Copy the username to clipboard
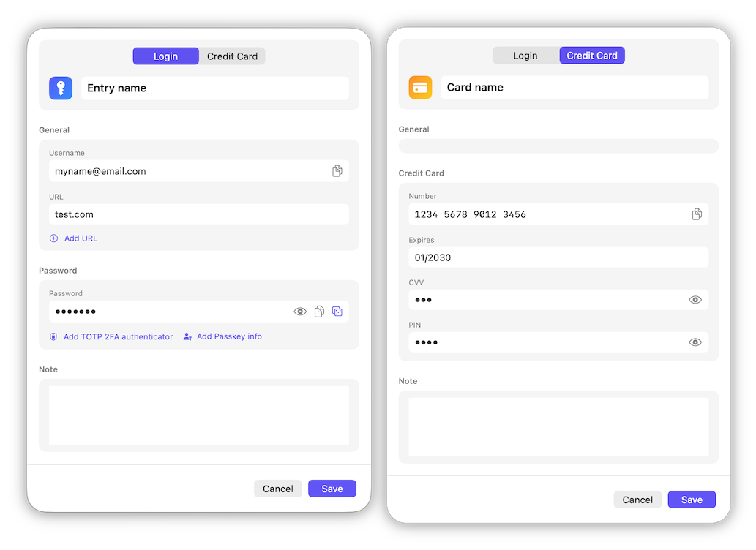 coord(337,171)
